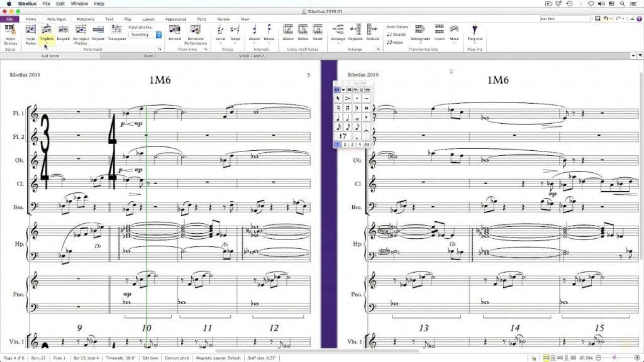Toggle Double note values
Screen dimensions: 644x362
395,35
